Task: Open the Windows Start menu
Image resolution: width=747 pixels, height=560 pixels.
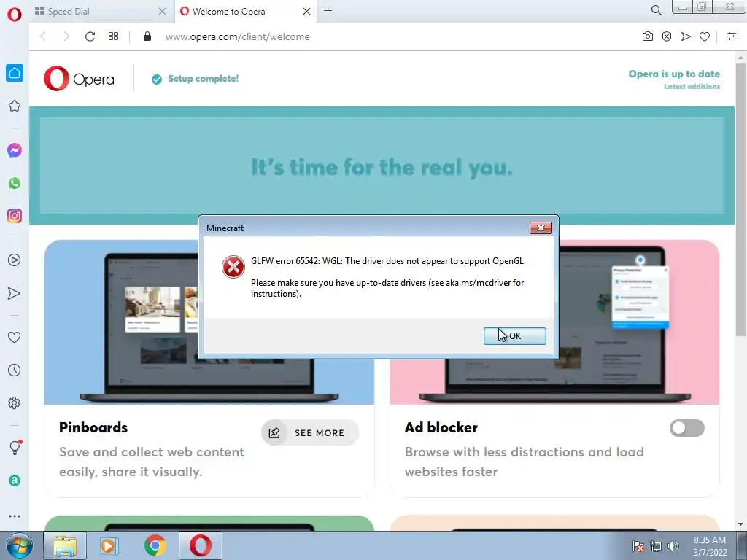Action: (x=20, y=545)
